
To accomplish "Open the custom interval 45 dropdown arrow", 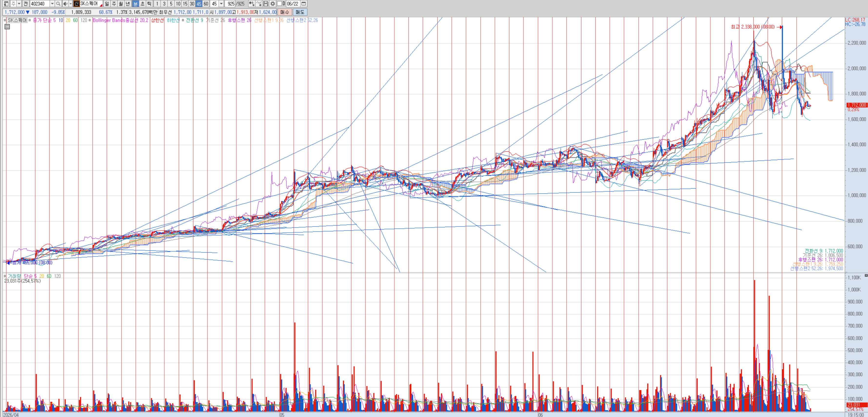I will [221, 4].
